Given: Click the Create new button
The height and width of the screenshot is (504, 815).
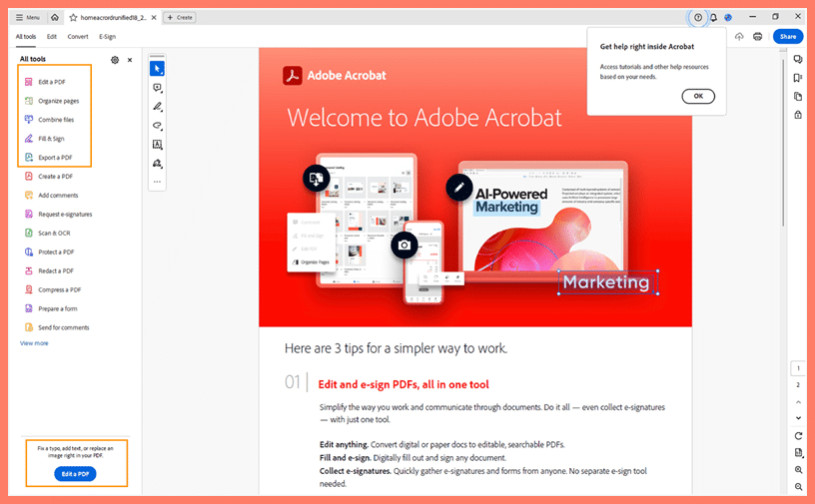Looking at the screenshot, I should (180, 17).
